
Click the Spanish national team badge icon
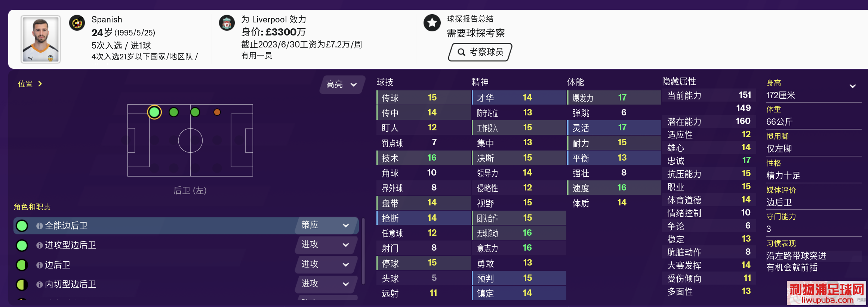[77, 23]
